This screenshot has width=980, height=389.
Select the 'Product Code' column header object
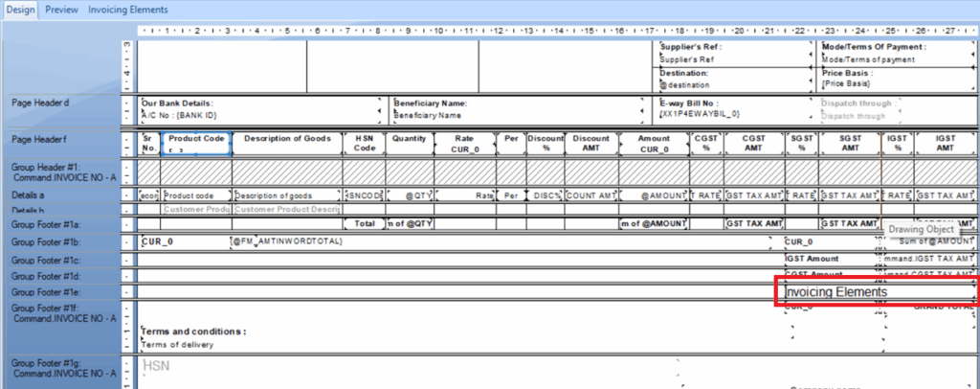coord(196,143)
